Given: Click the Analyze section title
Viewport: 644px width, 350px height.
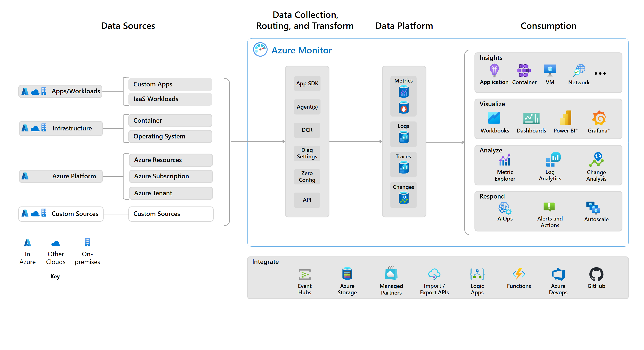Looking at the screenshot, I should point(491,150).
